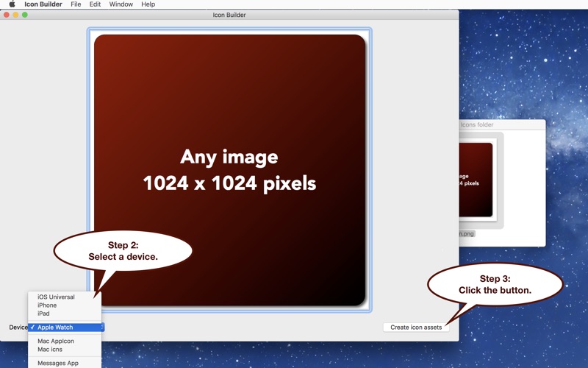Choose Messages App from device list
Viewport: 588px width, 368px height.
coord(65,363)
